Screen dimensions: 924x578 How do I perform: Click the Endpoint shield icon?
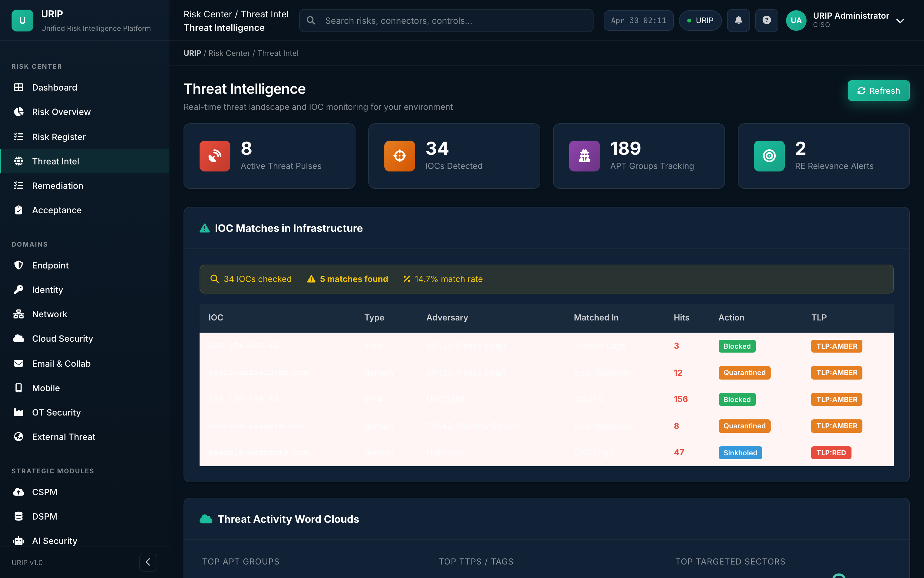[18, 265]
